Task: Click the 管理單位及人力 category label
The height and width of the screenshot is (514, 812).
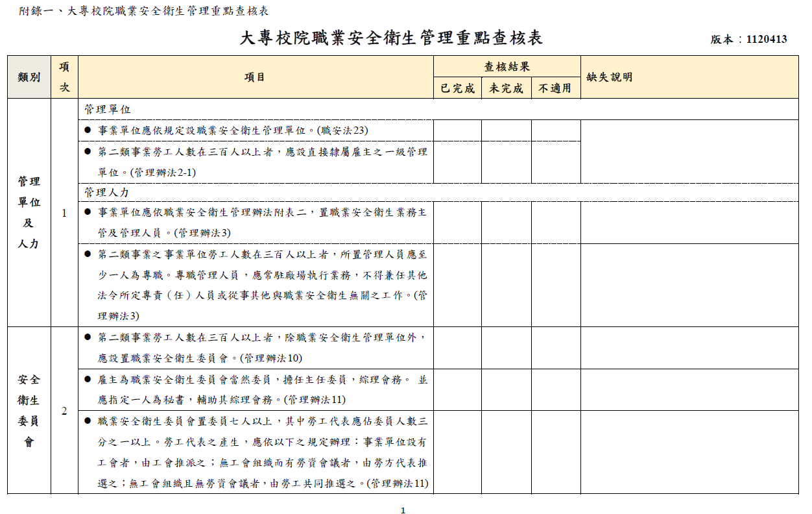Action: [x=29, y=212]
